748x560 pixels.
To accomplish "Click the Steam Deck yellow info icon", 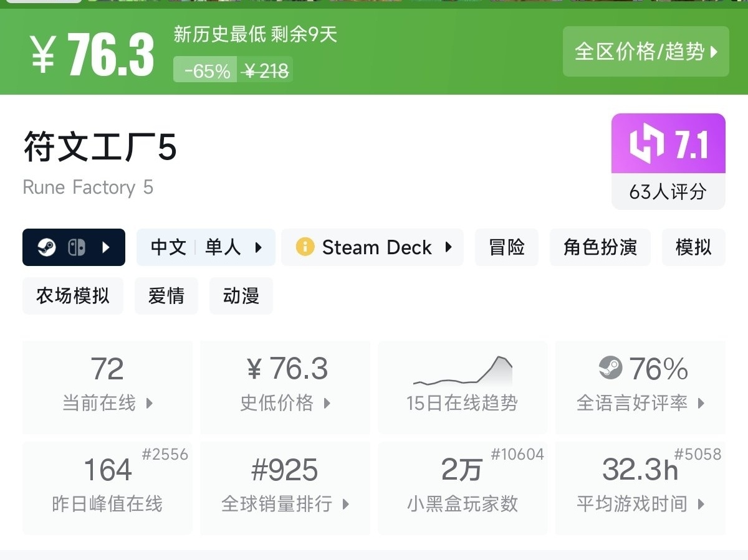I will [305, 247].
